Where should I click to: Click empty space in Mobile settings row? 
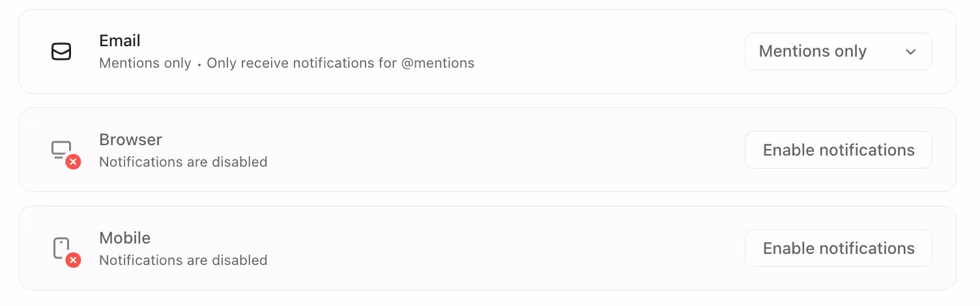[508, 248]
